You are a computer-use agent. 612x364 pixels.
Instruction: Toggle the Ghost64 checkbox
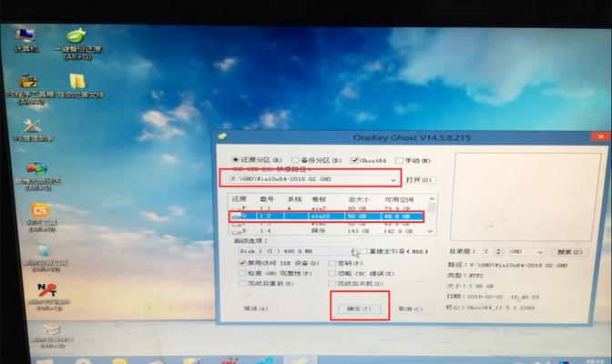click(354, 160)
